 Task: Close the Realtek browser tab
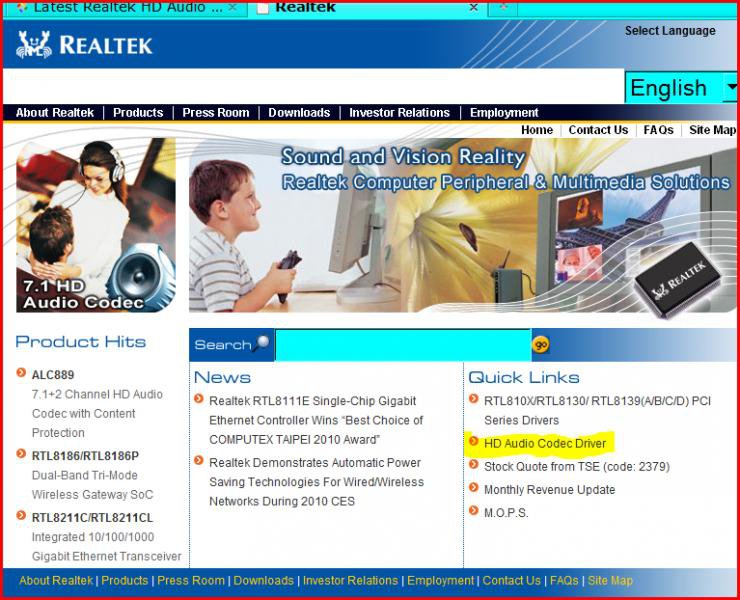tap(474, 8)
